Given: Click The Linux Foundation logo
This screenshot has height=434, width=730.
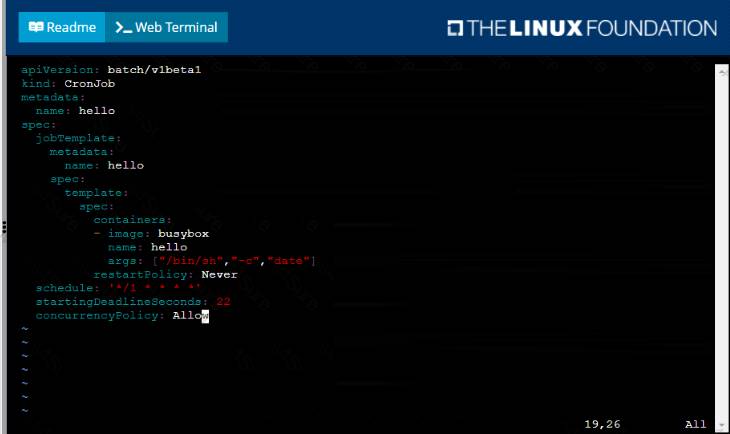Looking at the screenshot, I should point(581,28).
